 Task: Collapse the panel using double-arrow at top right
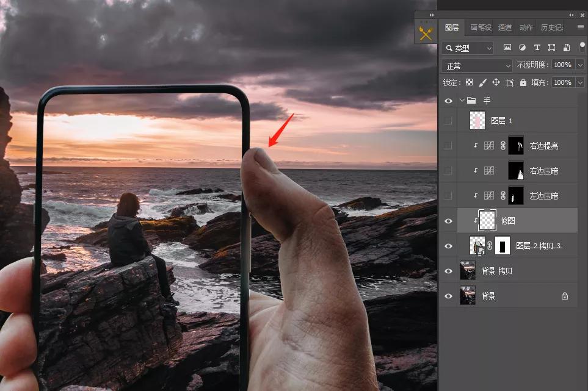pyautogui.click(x=571, y=15)
